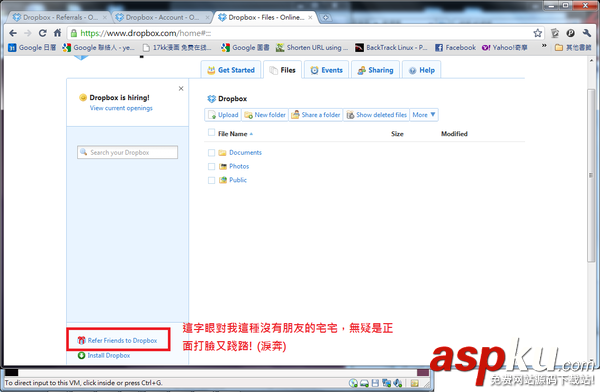
Task: Click the search magnifier icon
Action: pos(83,152)
